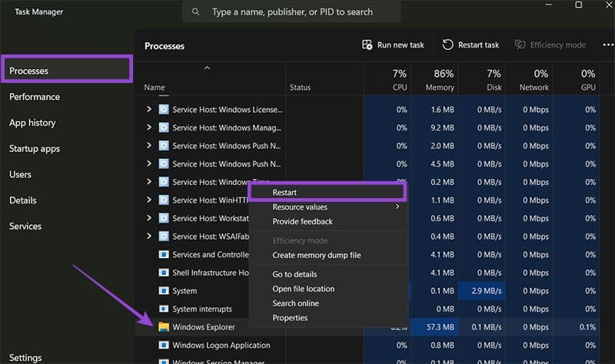Expand the 2.0 MB Windows Push N row
The height and width of the screenshot is (364, 615).
pos(148,145)
